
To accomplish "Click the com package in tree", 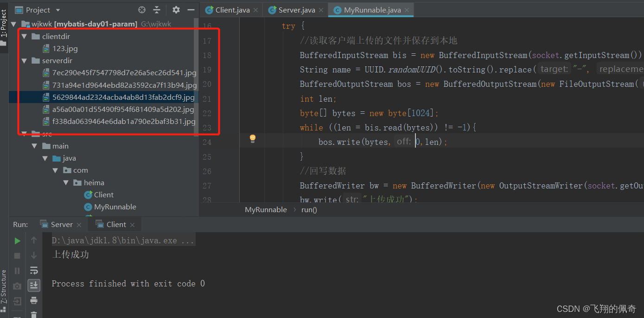I will [76, 170].
